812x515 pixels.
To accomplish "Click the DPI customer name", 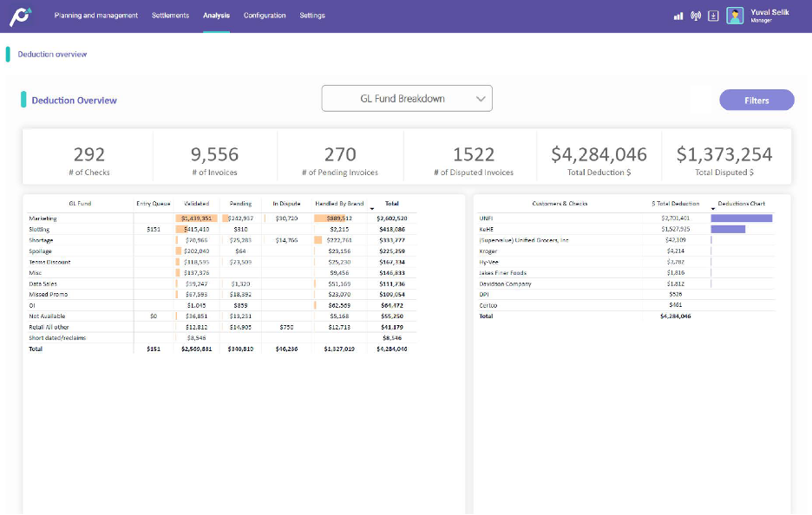I will (x=484, y=295).
